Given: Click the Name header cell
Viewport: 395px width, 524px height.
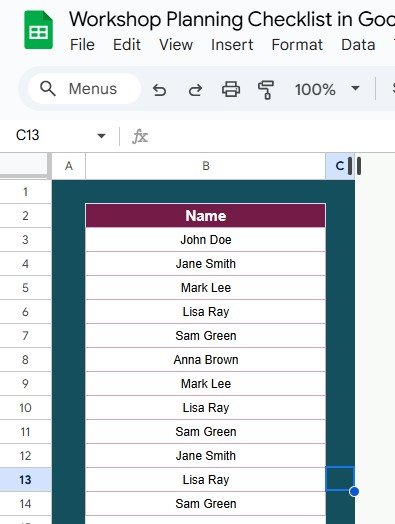Looking at the screenshot, I should click(x=206, y=216).
